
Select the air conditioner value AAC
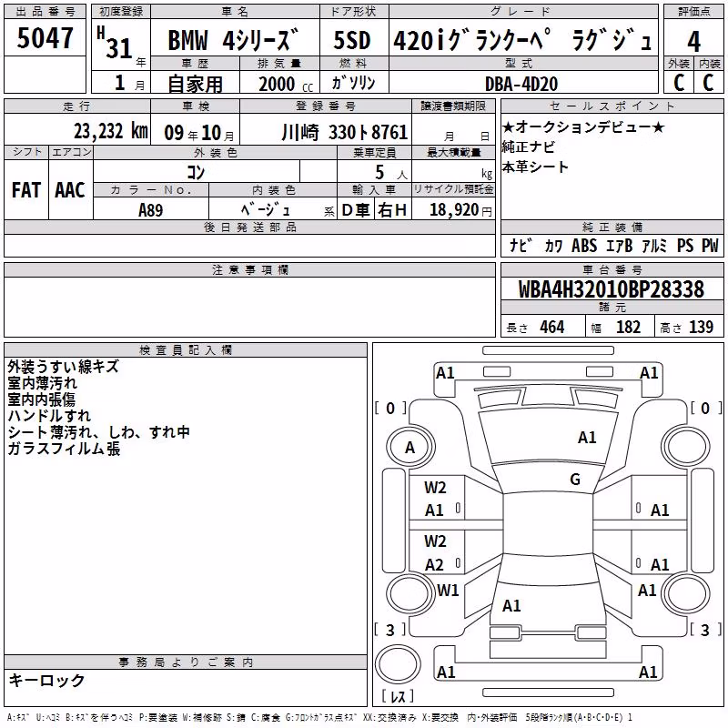70,190
